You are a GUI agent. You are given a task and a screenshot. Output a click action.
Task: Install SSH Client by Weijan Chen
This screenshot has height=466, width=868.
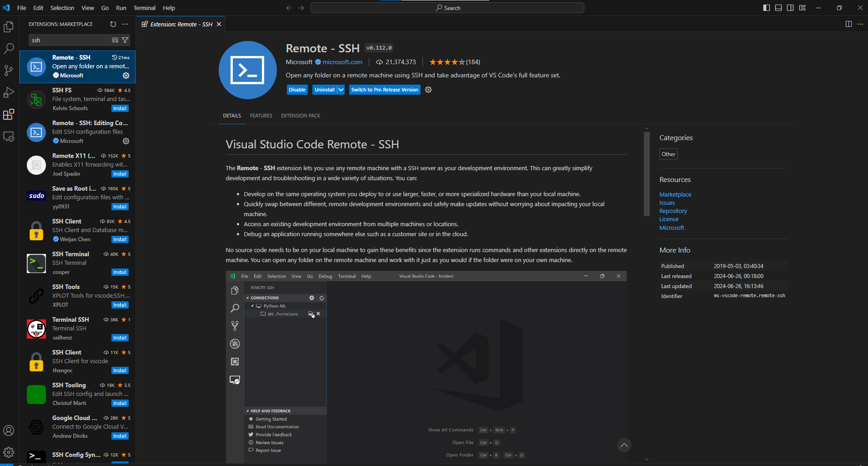[x=120, y=239]
